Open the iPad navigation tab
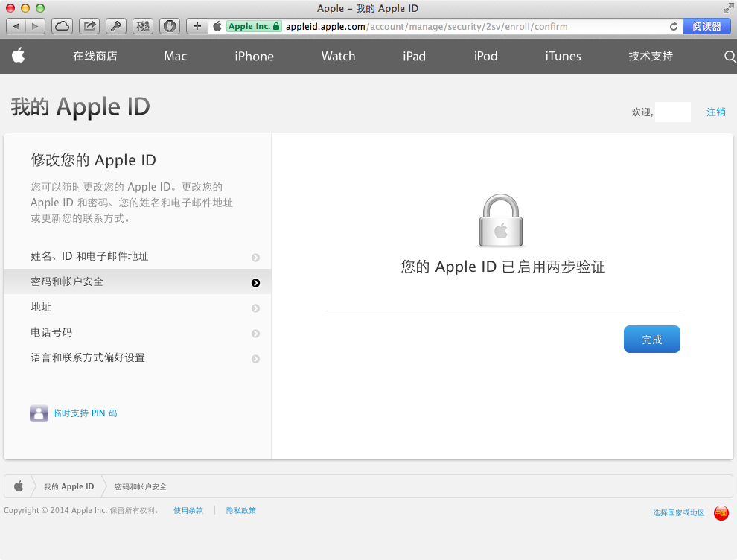 [x=414, y=56]
